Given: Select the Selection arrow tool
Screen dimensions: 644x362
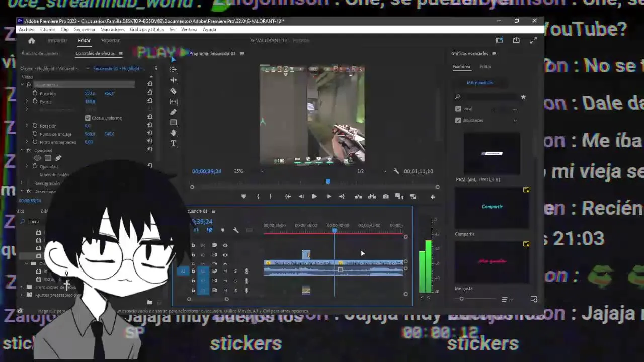Looking at the screenshot, I should tap(173, 59).
